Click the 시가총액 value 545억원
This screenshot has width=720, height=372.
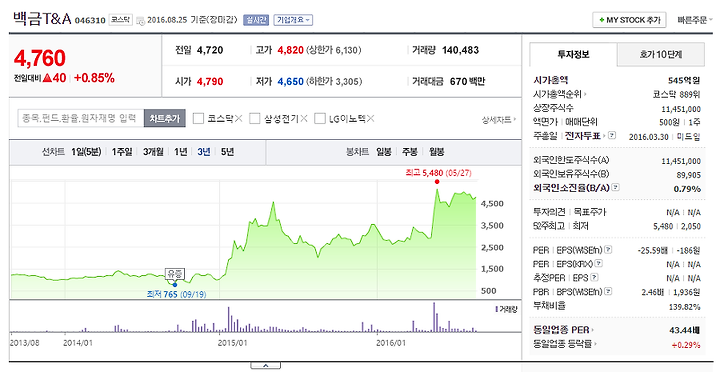point(684,80)
